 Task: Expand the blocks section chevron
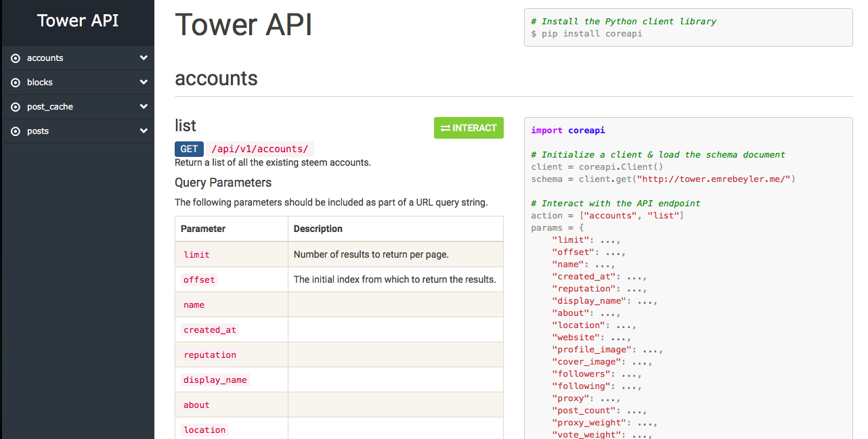click(x=144, y=83)
